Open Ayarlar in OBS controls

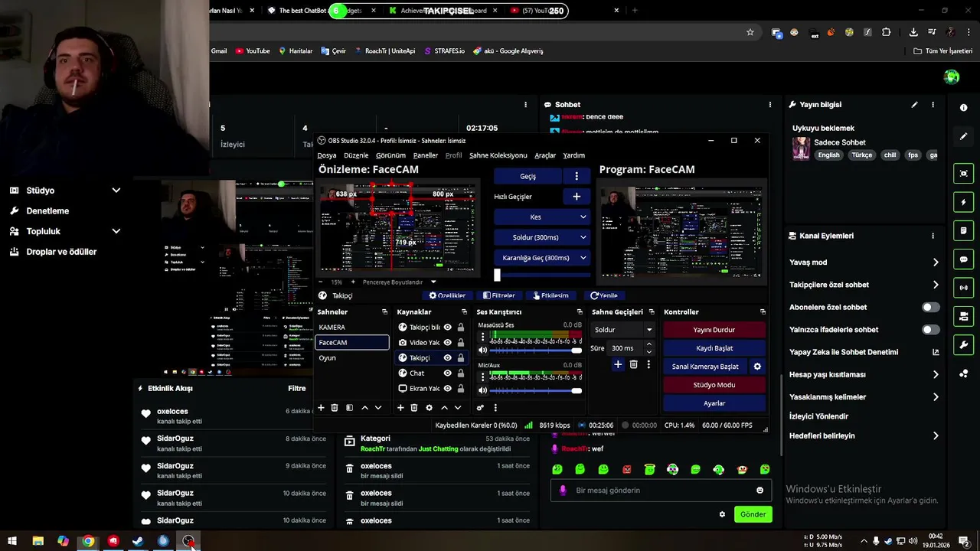pos(714,403)
